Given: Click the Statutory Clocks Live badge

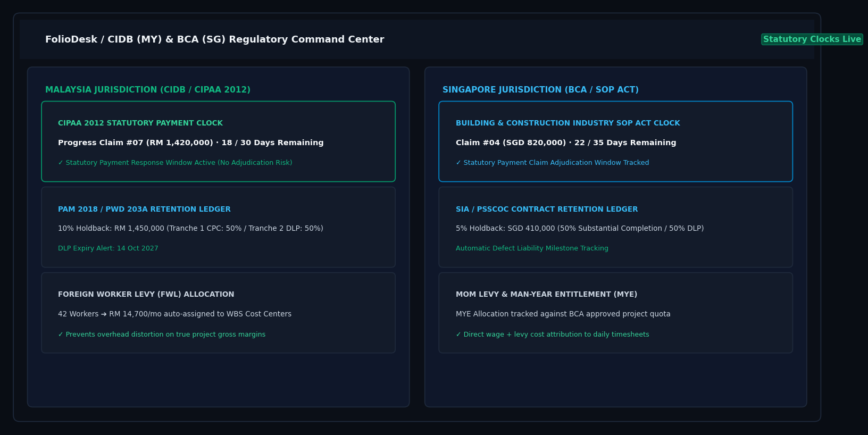Looking at the screenshot, I should tap(812, 39).
